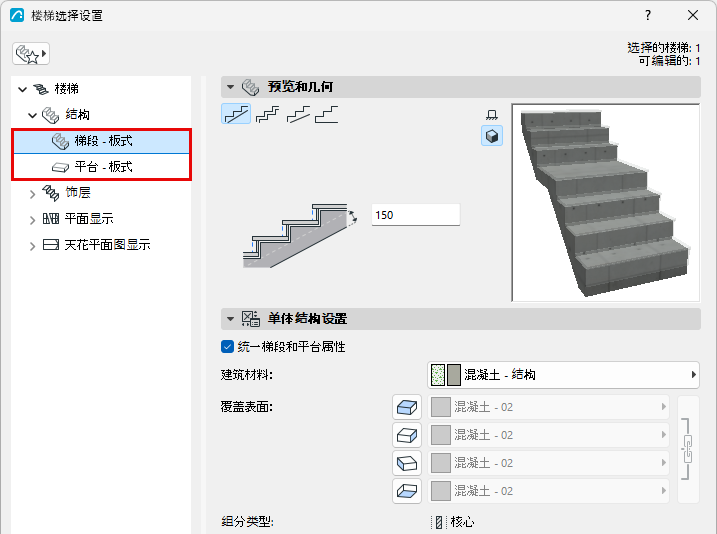Toggle the second surface override icon
The width and height of the screenshot is (717, 534).
(407, 435)
